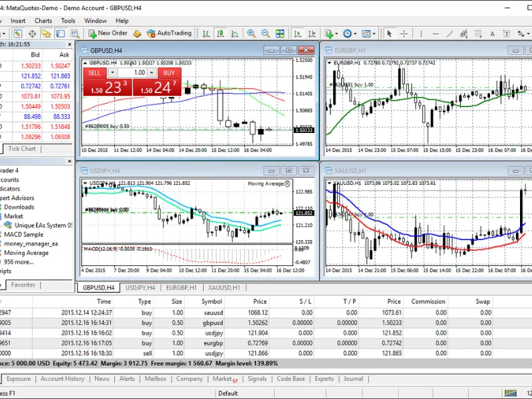
Task: Open the Templates icon
Action: 366,34
